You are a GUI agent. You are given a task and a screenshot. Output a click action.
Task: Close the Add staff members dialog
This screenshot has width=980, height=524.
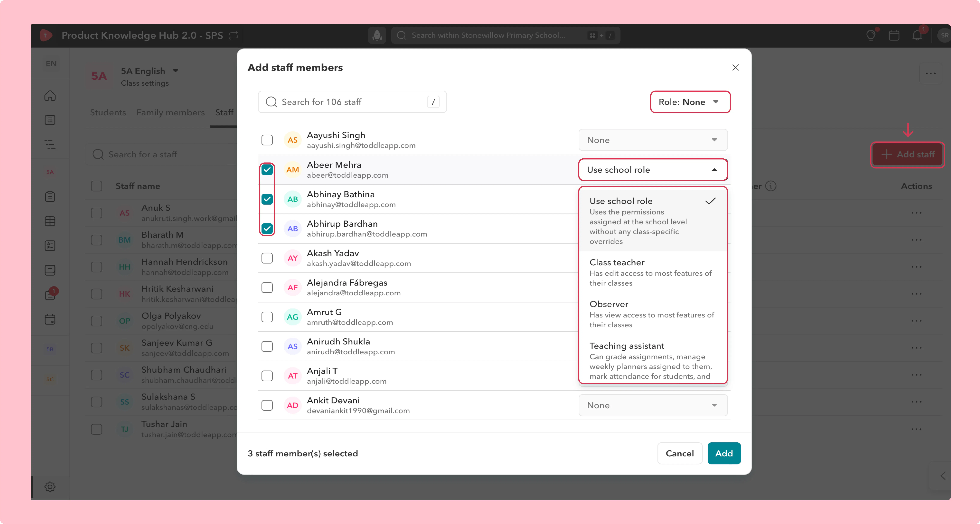point(735,68)
